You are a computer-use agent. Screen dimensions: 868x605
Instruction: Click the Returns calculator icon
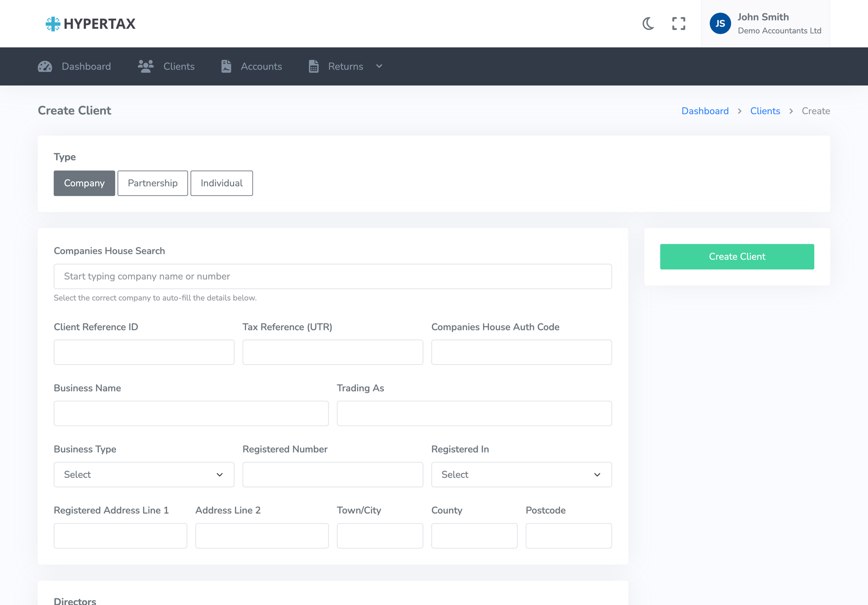point(314,66)
